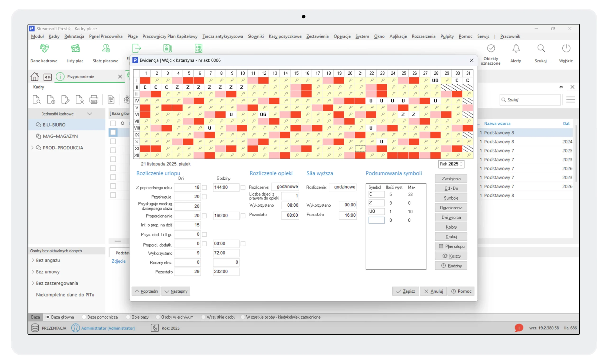Toggle checkbox next to Przysługuje days
This screenshot has width=607, height=364.
pyautogui.click(x=204, y=197)
